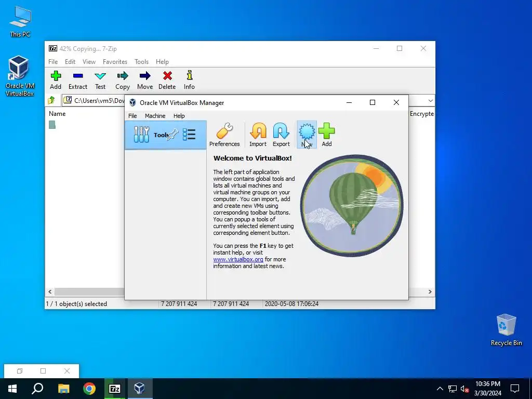Open VirtualBox Preferences
The height and width of the screenshot is (399, 532).
pos(224,135)
